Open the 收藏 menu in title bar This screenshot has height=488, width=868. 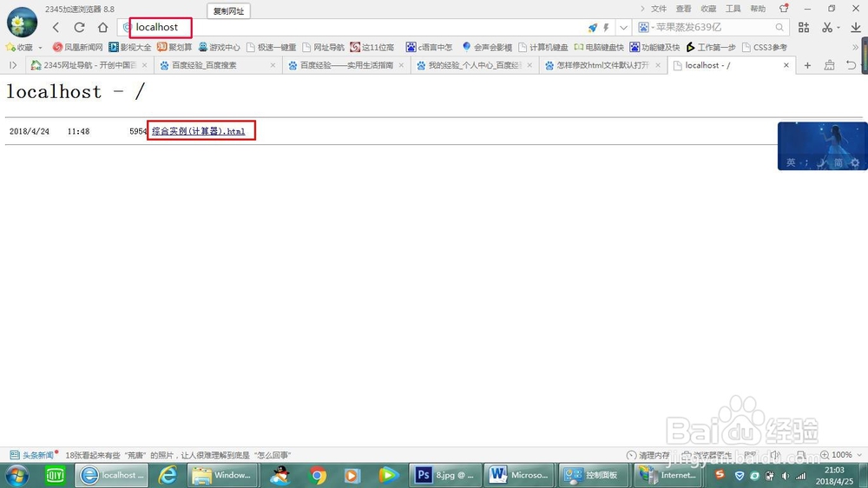point(708,9)
